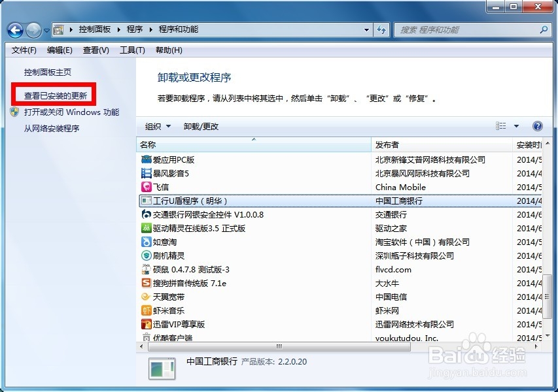Open 从网络安装程序 link
This screenshot has height=392, width=558.
[52, 128]
